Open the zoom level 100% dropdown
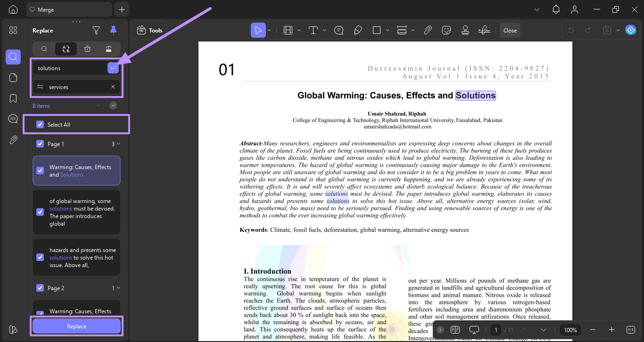 pyautogui.click(x=570, y=330)
